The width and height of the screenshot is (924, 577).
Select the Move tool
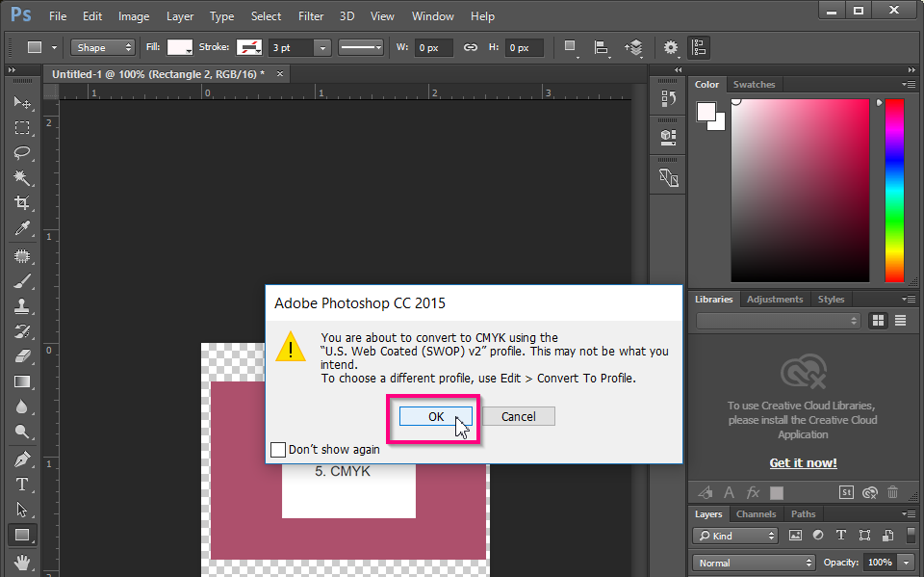[x=21, y=102]
